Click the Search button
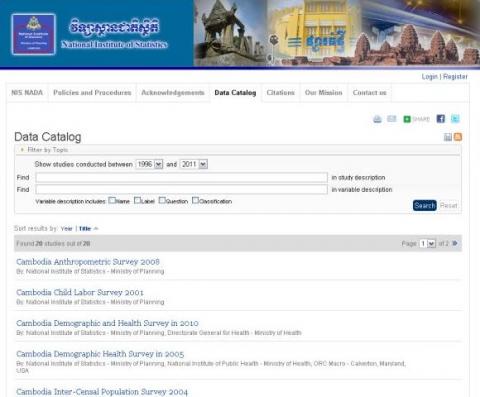This screenshot has height=397, width=480. tap(425, 205)
